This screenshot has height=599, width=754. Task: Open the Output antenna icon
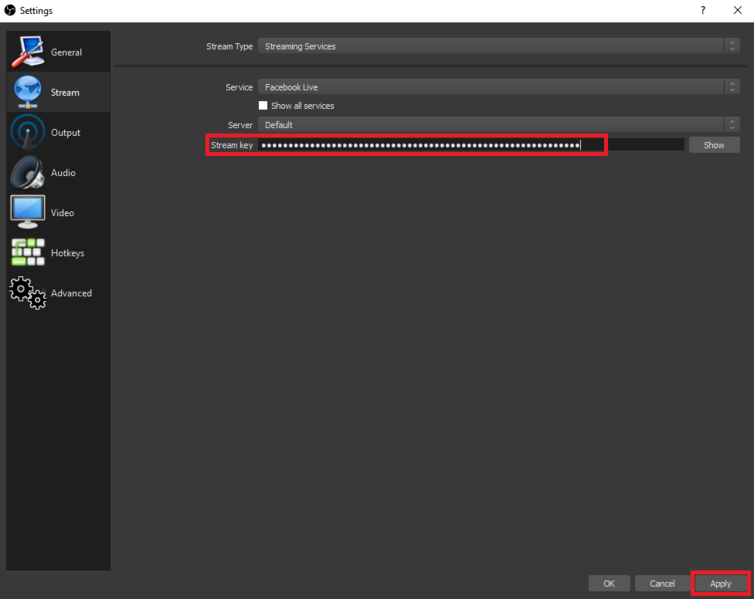click(28, 132)
